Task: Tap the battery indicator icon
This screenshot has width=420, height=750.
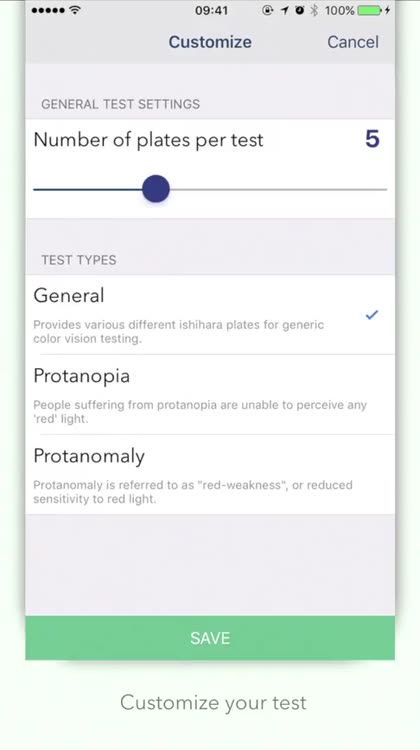Action: point(370,10)
